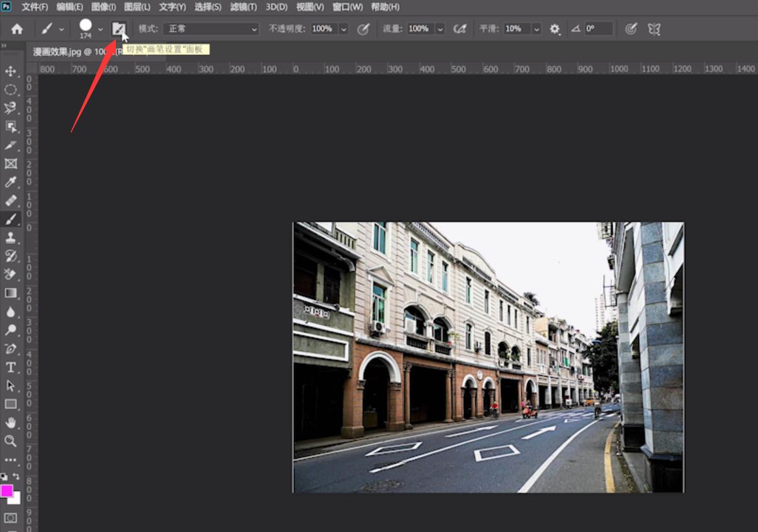The image size is (758, 532).
Task: Expand the opacity slider dropdown arrow
Action: pyautogui.click(x=344, y=29)
